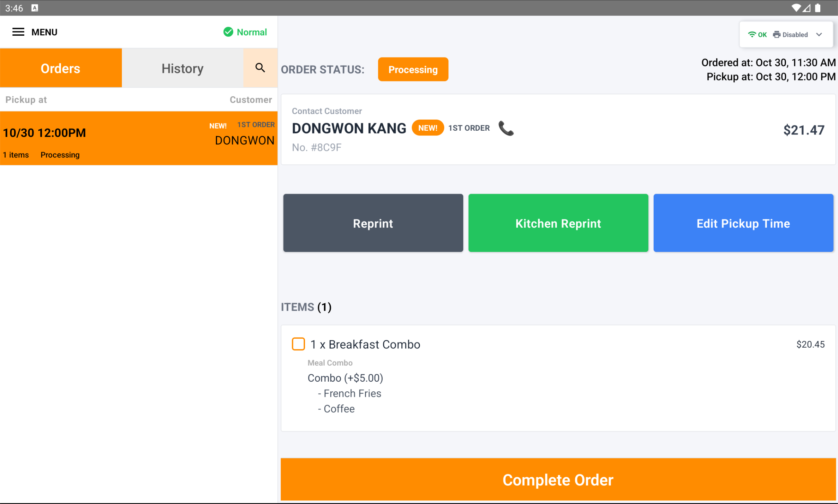This screenshot has height=504, width=838.
Task: Click the NEW! badge beside customer name
Action: point(428,128)
